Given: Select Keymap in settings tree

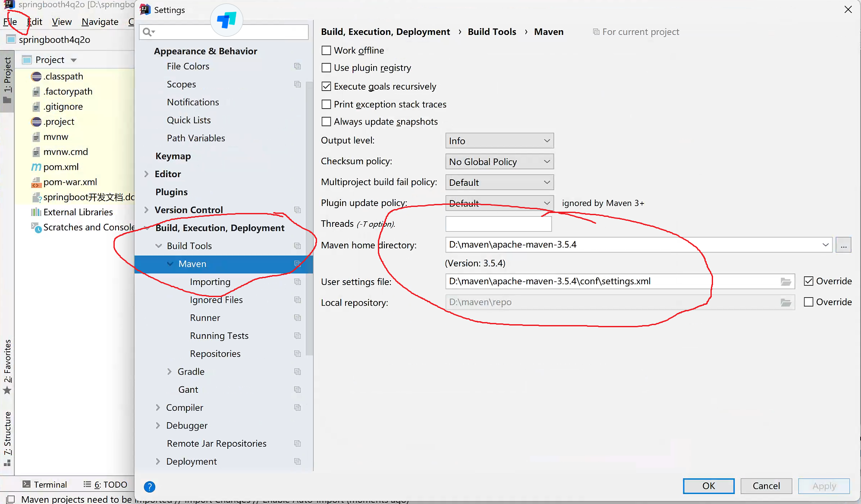Looking at the screenshot, I should tap(173, 156).
